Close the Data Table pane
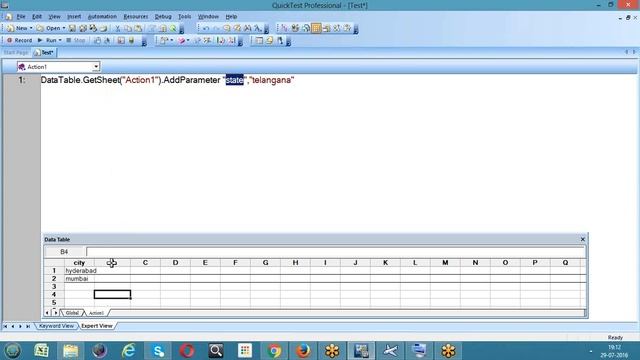This screenshot has width=640, height=360. click(582, 239)
